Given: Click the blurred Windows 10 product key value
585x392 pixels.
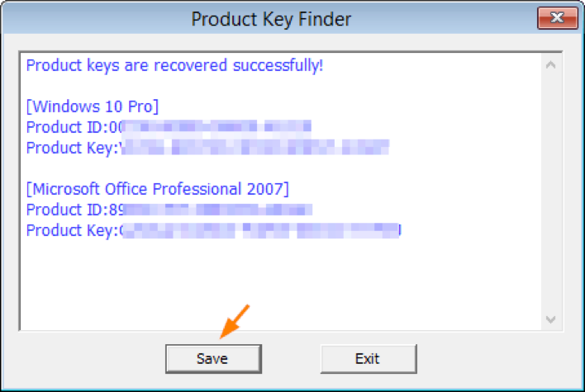Looking at the screenshot, I should click(255, 147).
